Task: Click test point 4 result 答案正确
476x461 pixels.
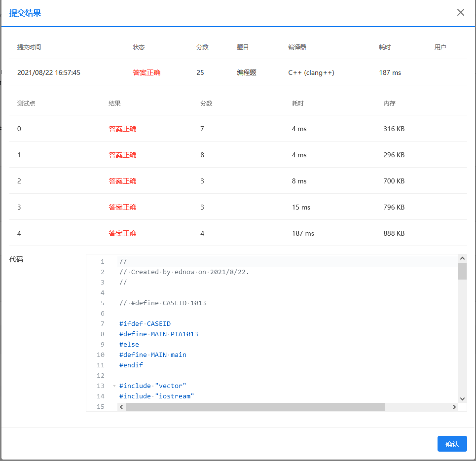Action: [122, 233]
